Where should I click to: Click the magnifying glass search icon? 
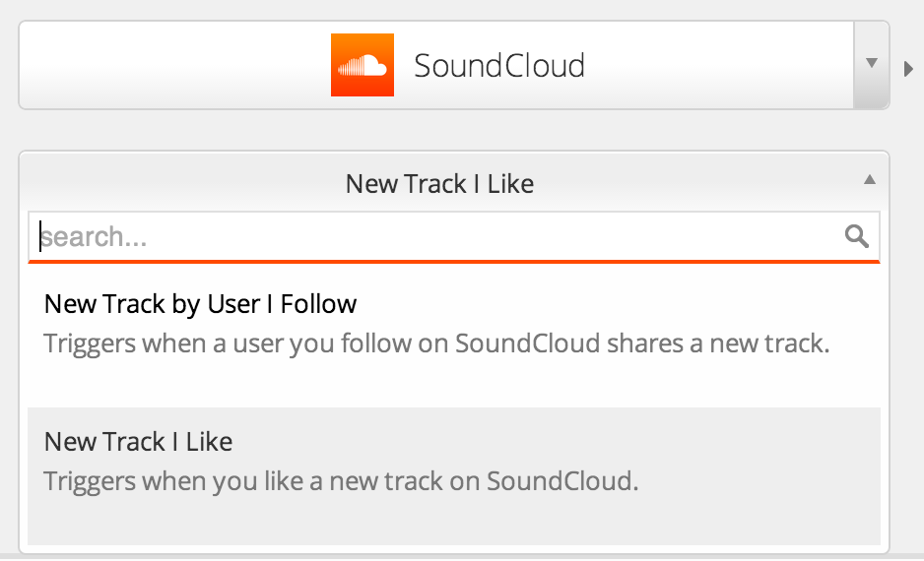click(856, 236)
